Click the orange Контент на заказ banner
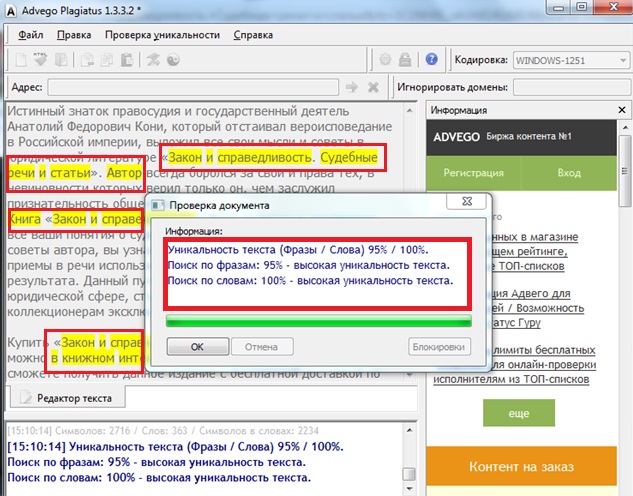633x496 pixels. 522,467
